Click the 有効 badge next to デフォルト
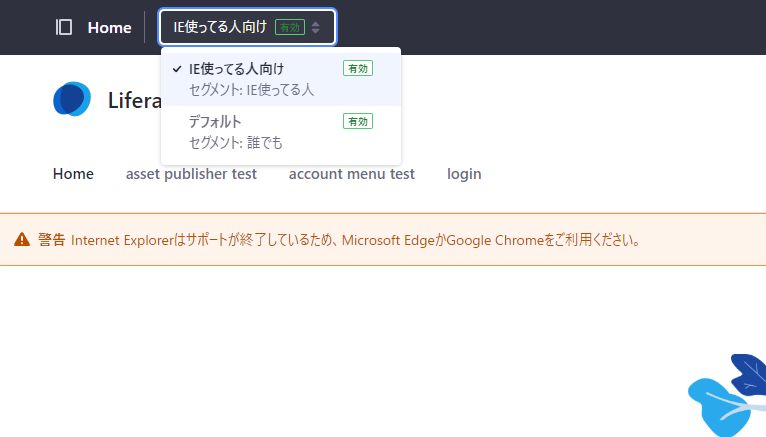The height and width of the screenshot is (437, 766). [x=358, y=121]
